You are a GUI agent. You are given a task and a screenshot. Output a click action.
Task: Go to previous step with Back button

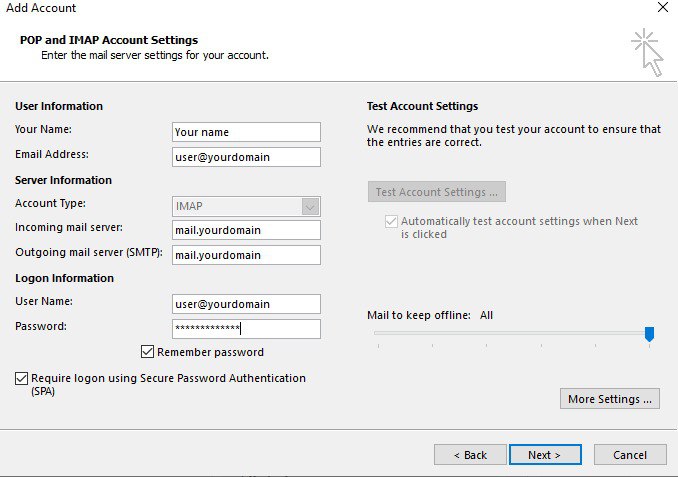pyautogui.click(x=470, y=455)
